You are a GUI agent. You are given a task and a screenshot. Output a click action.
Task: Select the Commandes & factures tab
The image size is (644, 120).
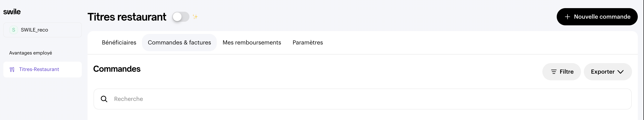(x=179, y=43)
